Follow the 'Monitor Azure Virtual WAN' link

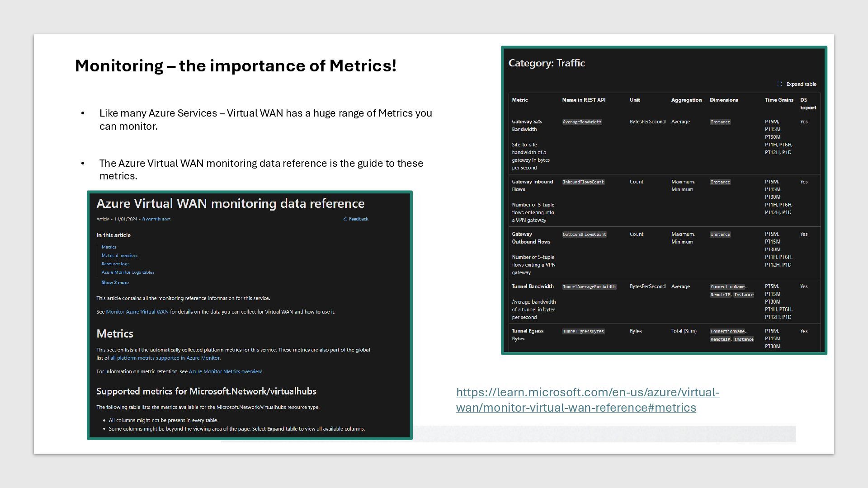coord(137,312)
